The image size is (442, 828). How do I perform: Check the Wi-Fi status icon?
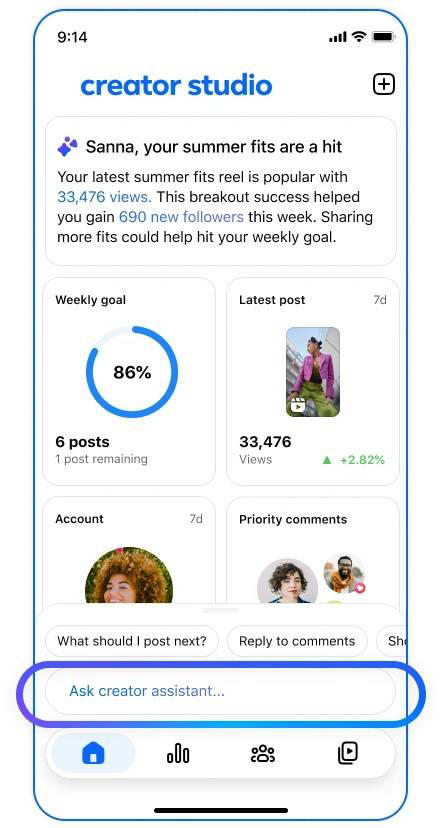tap(360, 37)
